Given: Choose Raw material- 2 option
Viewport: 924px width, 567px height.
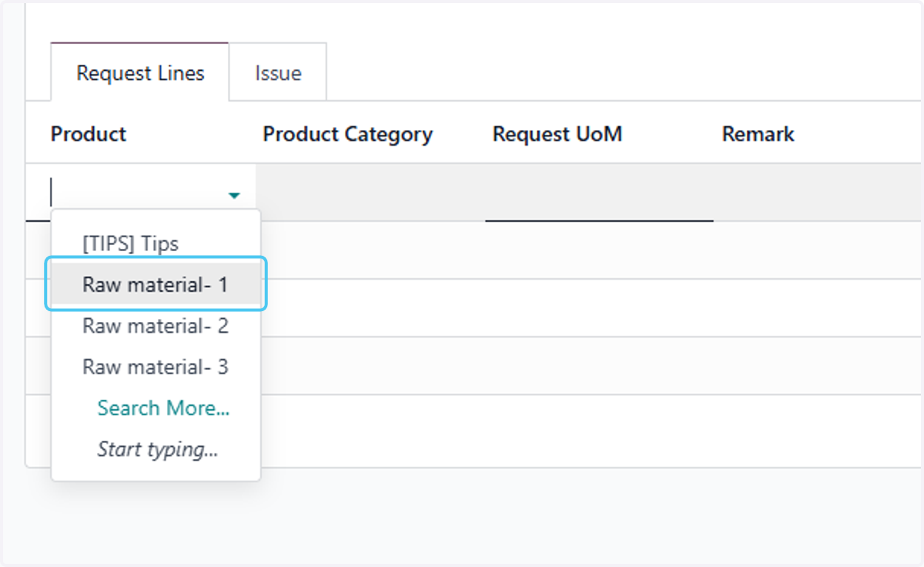Looking at the screenshot, I should coord(156,326).
